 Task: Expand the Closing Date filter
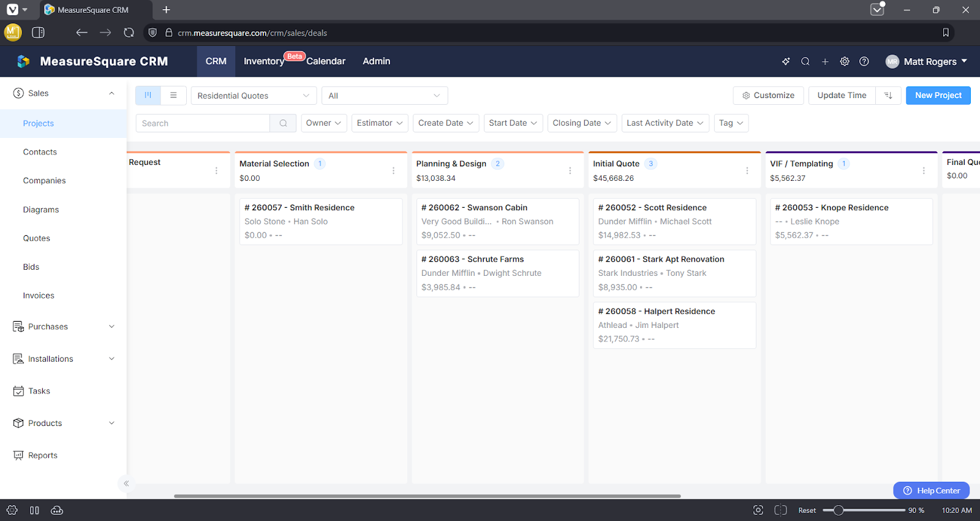(581, 123)
